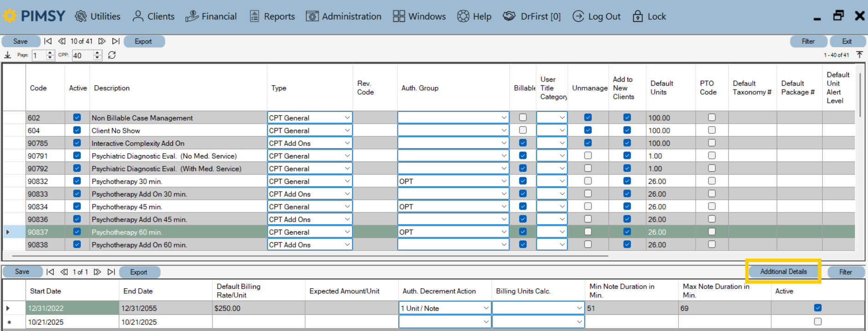
Task: Click the download arrow icon beside Page
Action: click(x=8, y=55)
